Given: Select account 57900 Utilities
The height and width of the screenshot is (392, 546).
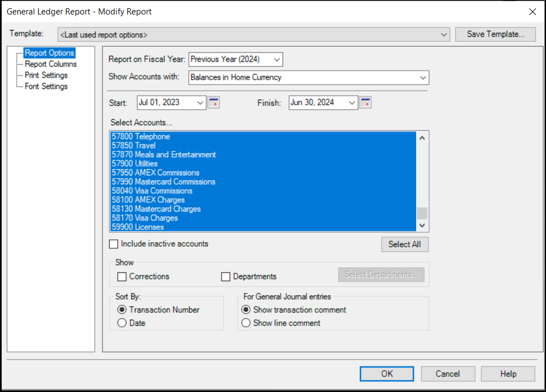Looking at the screenshot, I should [263, 164].
